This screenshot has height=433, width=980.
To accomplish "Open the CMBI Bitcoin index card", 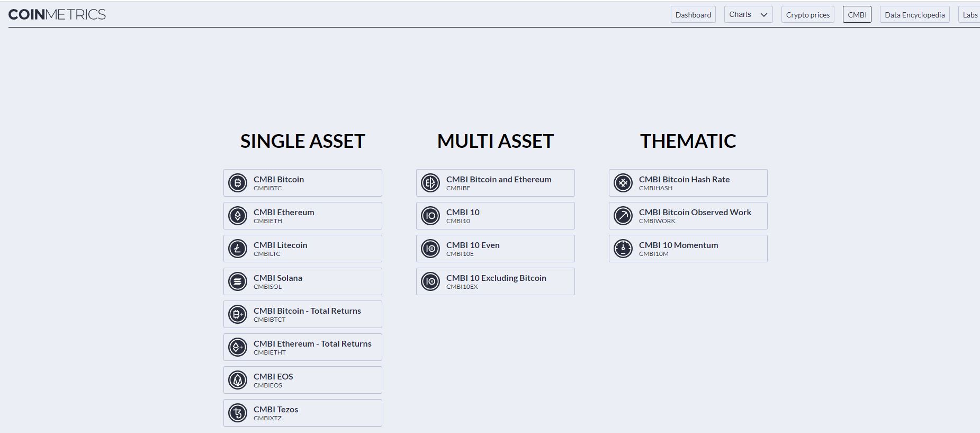I will 303,183.
